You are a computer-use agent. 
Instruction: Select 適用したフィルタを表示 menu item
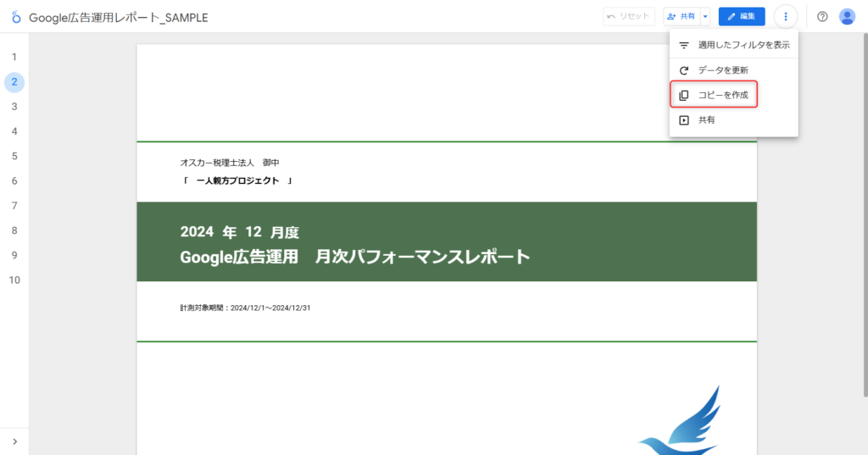pos(734,45)
